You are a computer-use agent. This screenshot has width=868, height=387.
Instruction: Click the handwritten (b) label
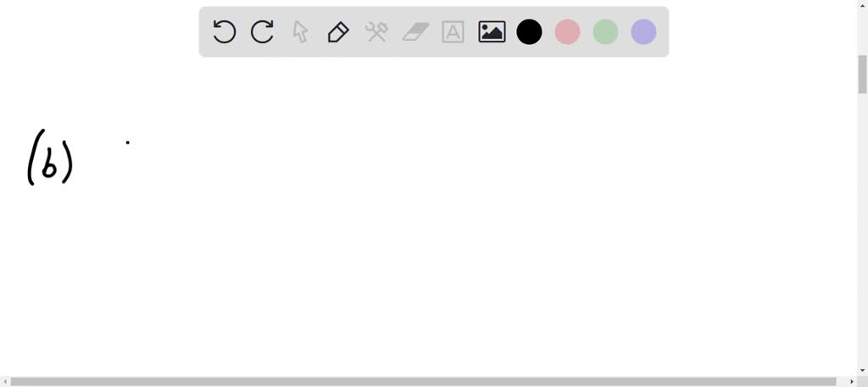coord(50,157)
